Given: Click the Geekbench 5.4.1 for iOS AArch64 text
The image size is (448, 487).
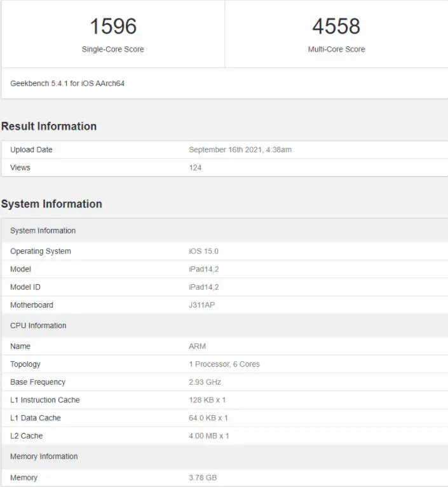Looking at the screenshot, I should tap(67, 83).
